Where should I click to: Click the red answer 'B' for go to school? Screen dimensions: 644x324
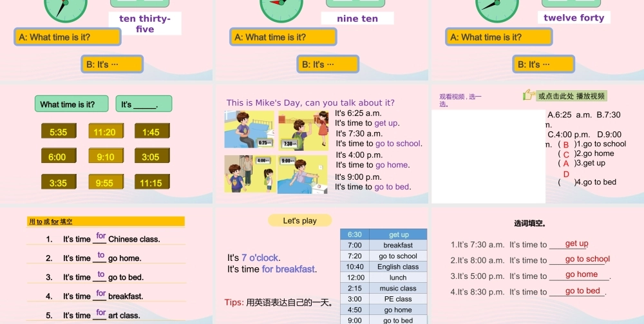click(566, 144)
